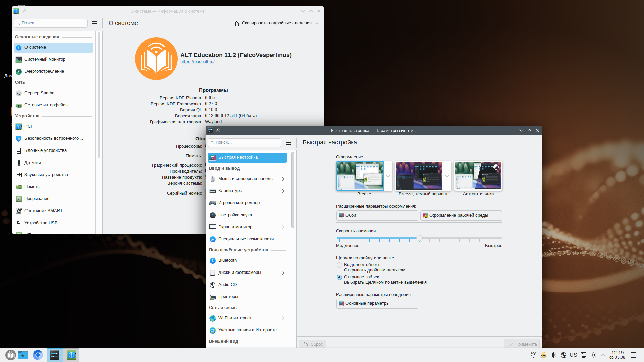The image size is (644, 362).
Task: Click the Звуковые устройства icon
Action: pyautogui.click(x=19, y=175)
